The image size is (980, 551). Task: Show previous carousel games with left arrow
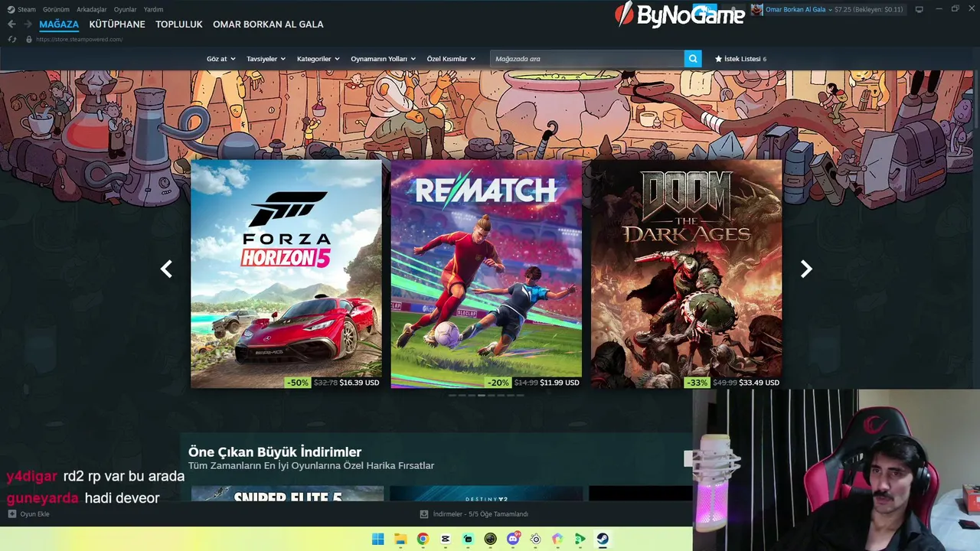(x=166, y=269)
